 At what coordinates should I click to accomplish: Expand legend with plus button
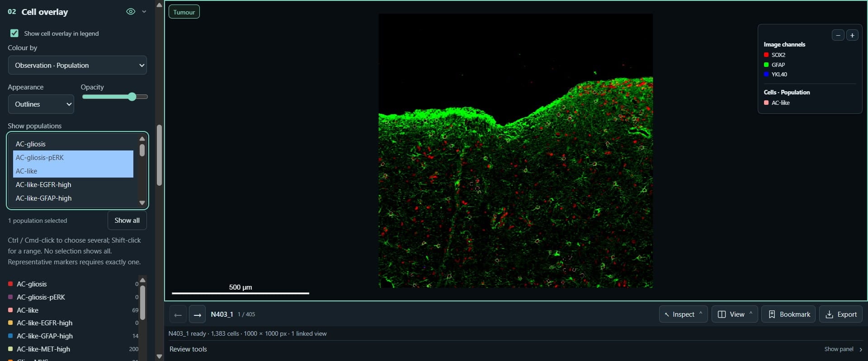(852, 35)
